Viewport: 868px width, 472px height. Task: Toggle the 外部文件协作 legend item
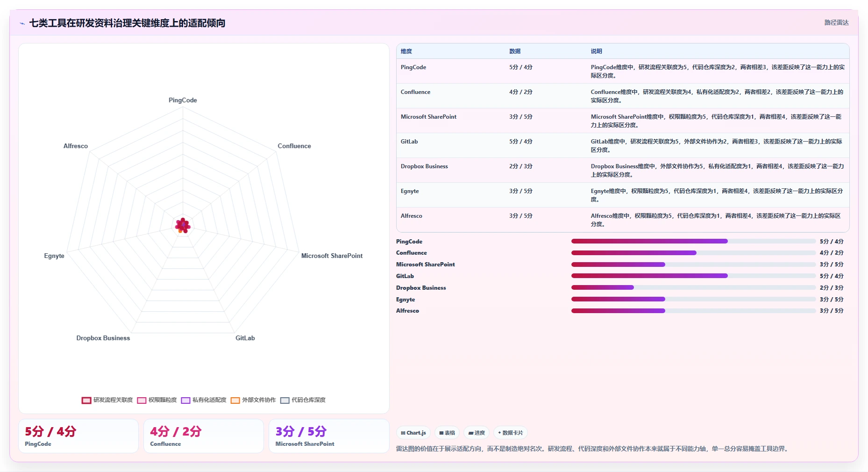(253, 400)
